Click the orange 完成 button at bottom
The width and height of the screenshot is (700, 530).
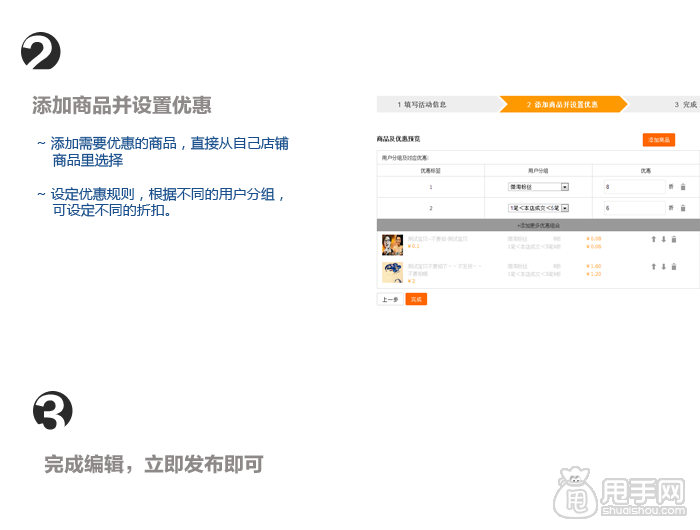[416, 299]
